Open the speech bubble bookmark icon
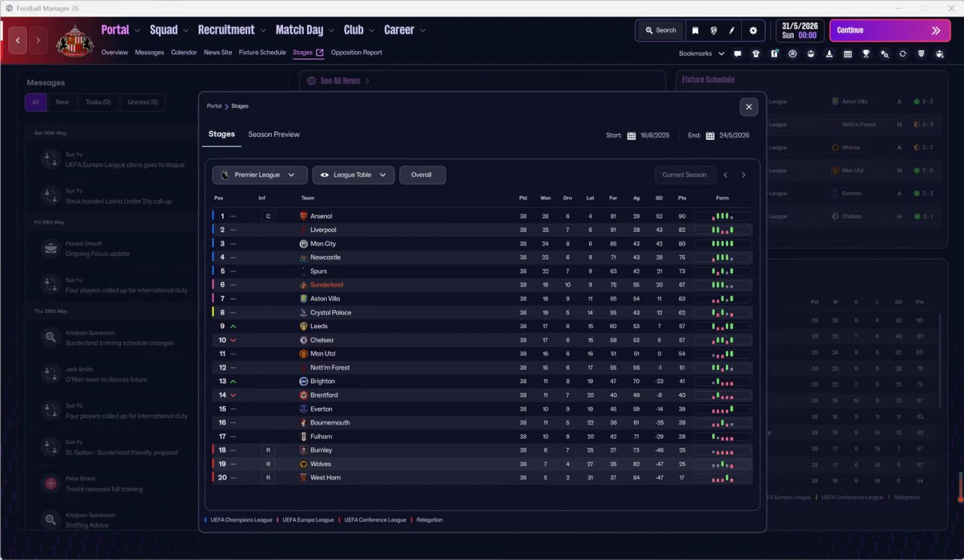 tap(737, 53)
